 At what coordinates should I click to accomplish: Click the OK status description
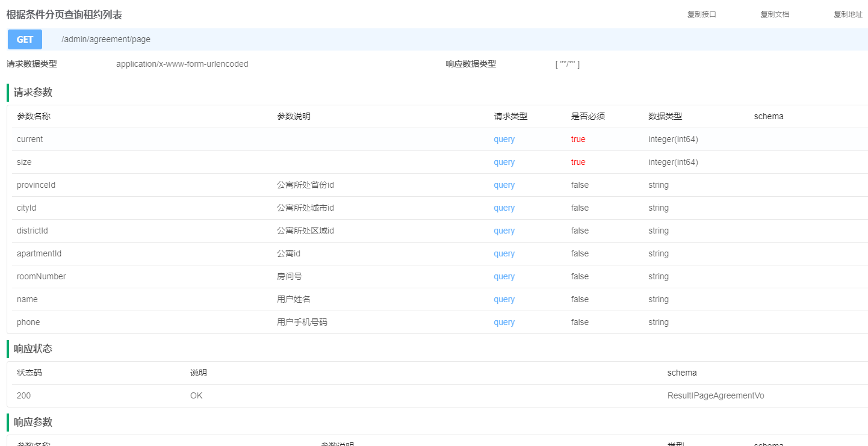click(196, 395)
